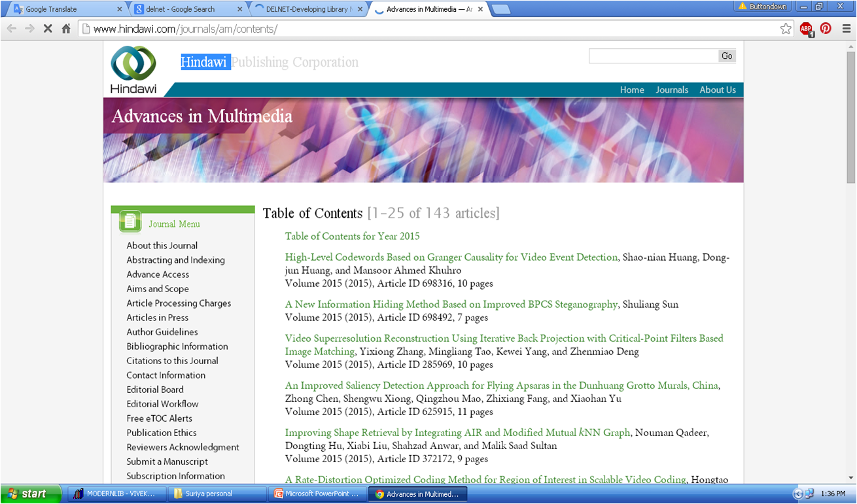
Task: Click the back navigation arrow
Action: coord(11,29)
